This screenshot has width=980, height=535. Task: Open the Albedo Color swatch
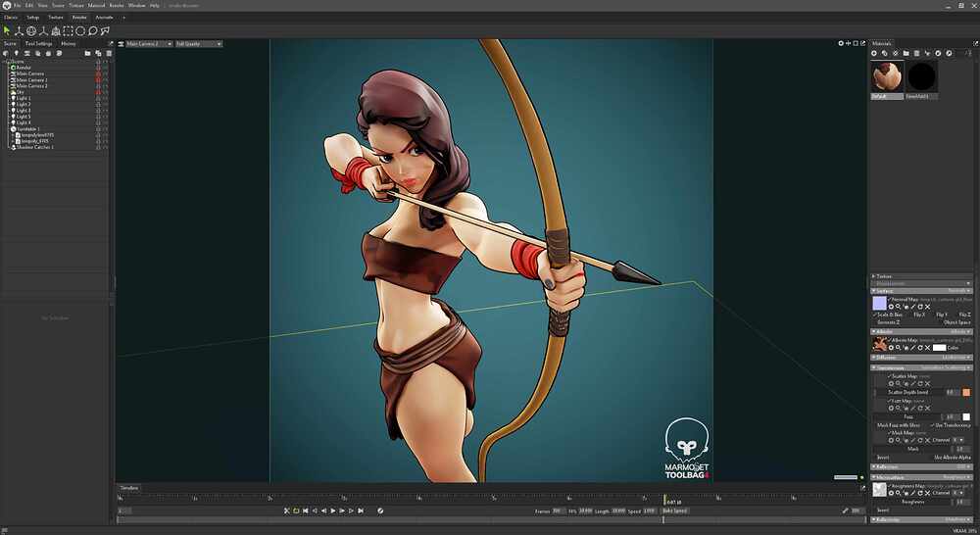[x=940, y=348]
